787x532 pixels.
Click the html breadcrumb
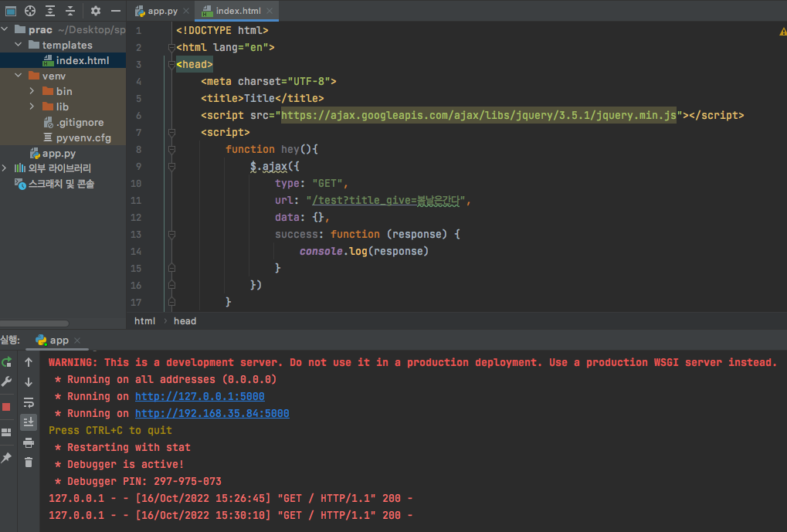[x=144, y=321]
